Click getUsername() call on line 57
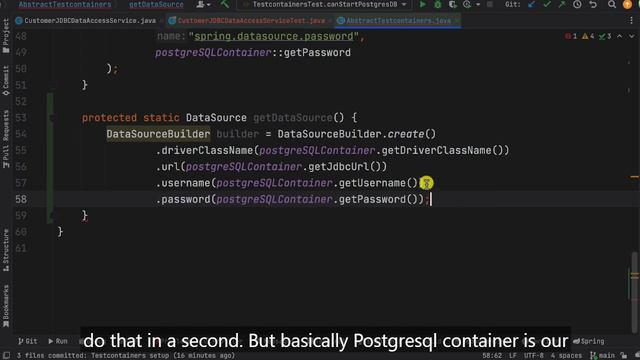Viewport: 640px width, 360px height. pyautogui.click(x=378, y=183)
